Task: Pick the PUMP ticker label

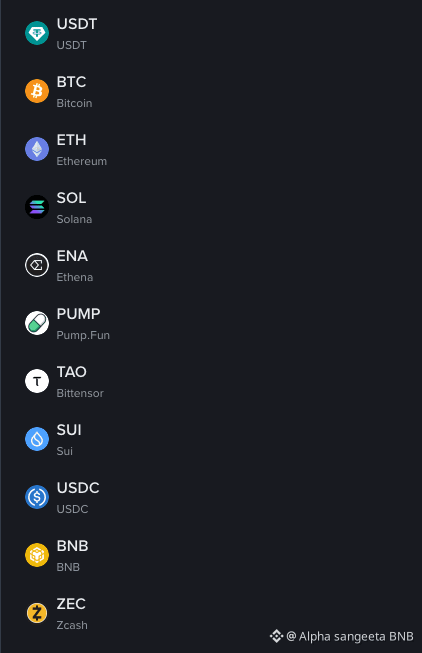Action: (x=78, y=314)
